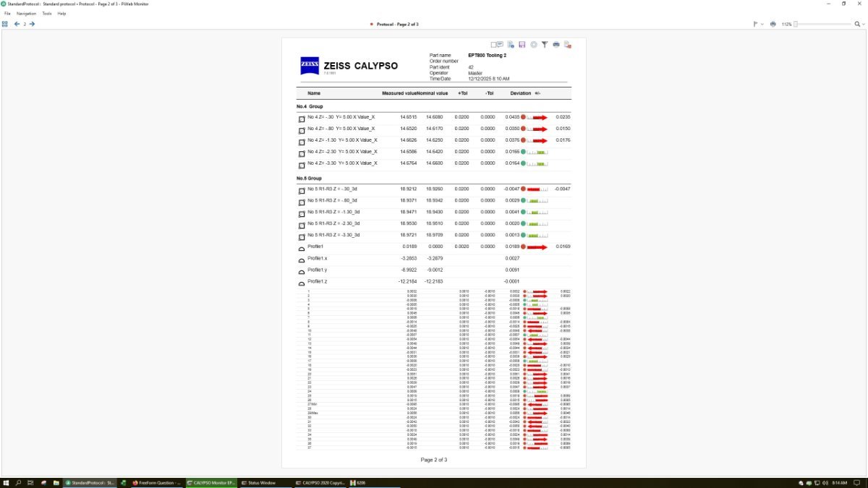Click green status dot for No 4 Z= -2.30
The height and width of the screenshot is (488, 868).
point(523,151)
